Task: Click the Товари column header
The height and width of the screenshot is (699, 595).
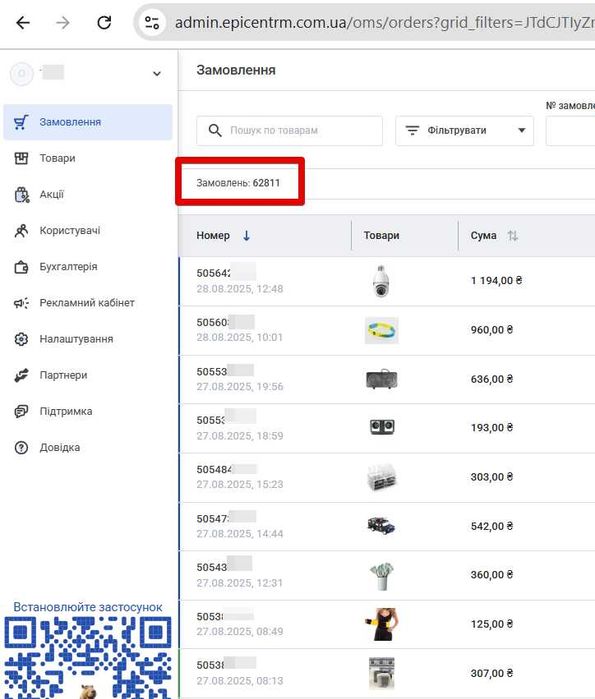Action: click(382, 235)
